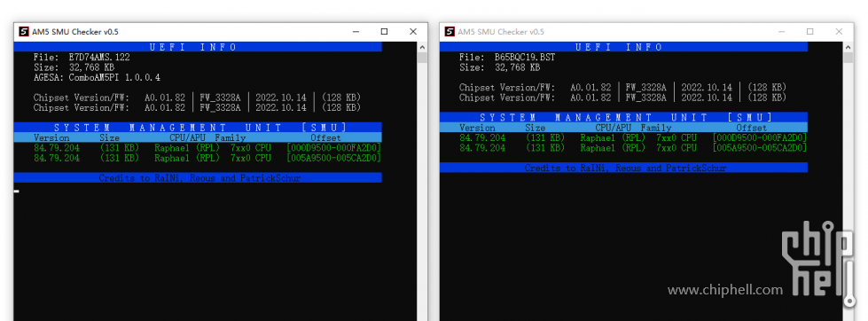Click offset '[000D9500-000FA2D0]' in the left window
The image size is (868, 321).
[333, 148]
